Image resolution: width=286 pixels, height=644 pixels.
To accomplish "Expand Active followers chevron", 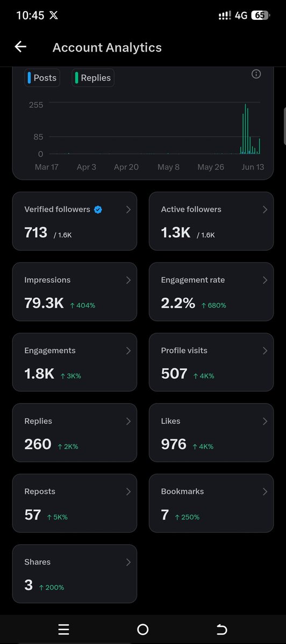I will pos(264,209).
